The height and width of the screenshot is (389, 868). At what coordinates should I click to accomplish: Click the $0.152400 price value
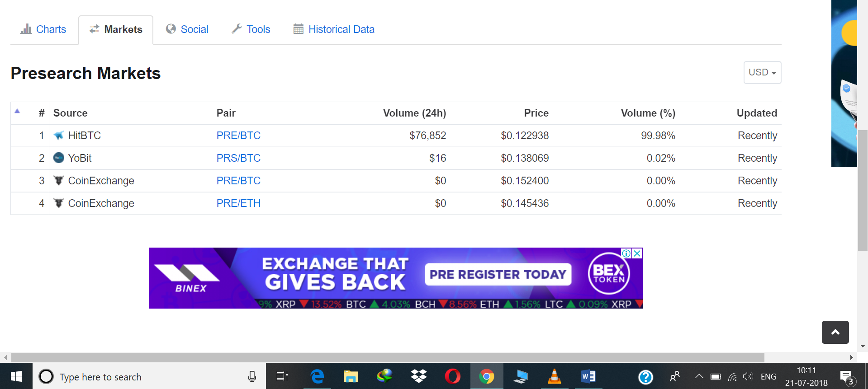pyautogui.click(x=525, y=181)
